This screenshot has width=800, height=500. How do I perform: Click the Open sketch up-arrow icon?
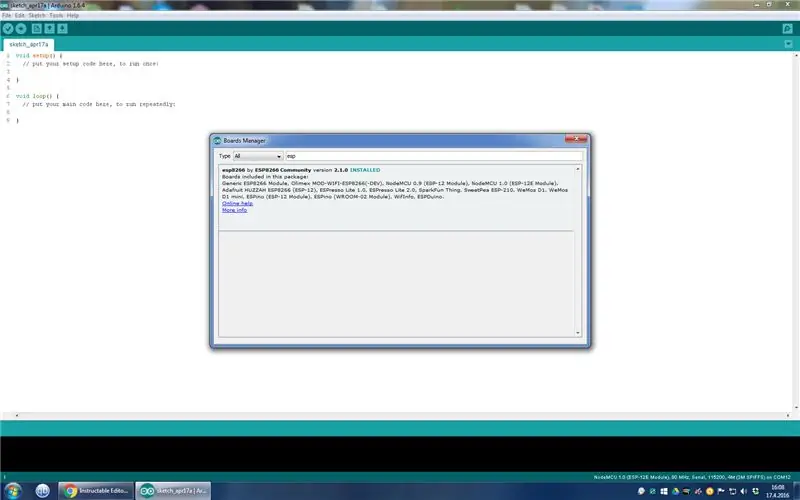click(x=49, y=29)
